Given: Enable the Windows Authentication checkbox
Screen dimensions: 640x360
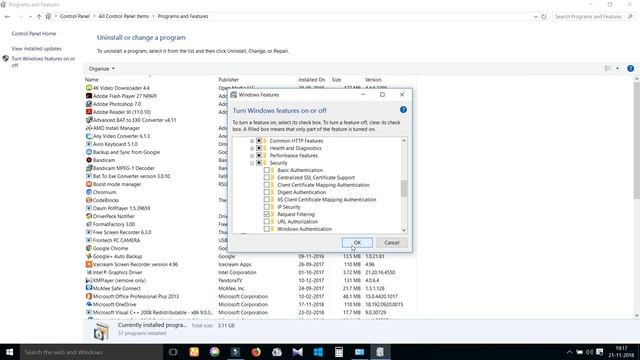Looking at the screenshot, I should 267,229.
